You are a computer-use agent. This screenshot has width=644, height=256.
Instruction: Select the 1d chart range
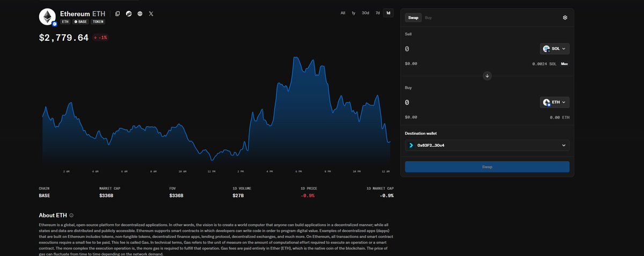tap(389, 12)
